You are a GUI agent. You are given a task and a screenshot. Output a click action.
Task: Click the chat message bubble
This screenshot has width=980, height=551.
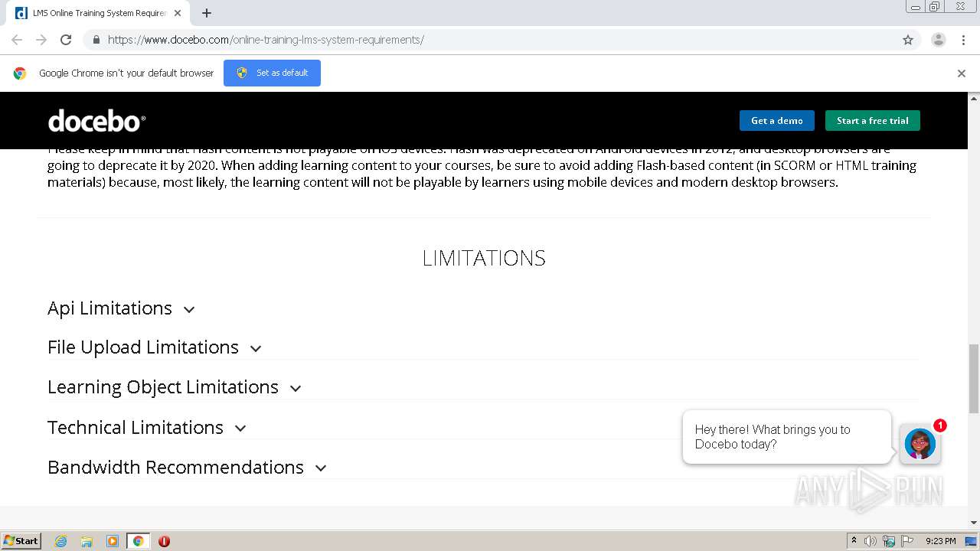tap(787, 437)
